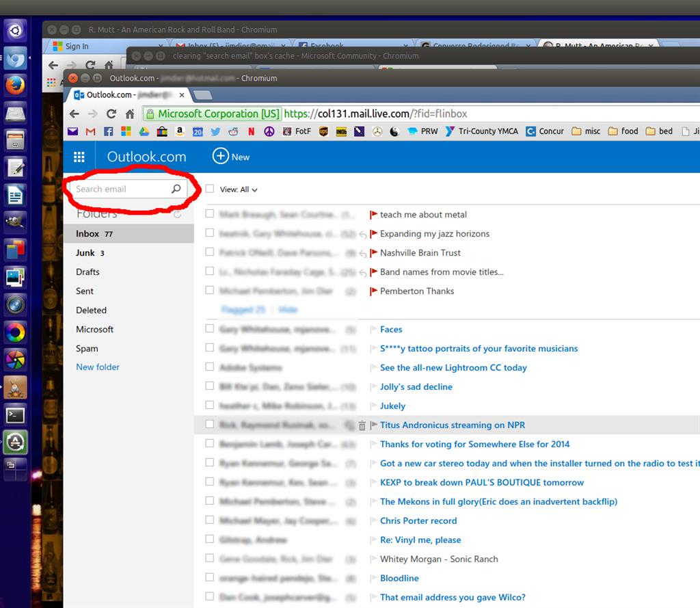Image resolution: width=700 pixels, height=608 pixels.
Task: Open the Deleted folder
Action: (129, 310)
